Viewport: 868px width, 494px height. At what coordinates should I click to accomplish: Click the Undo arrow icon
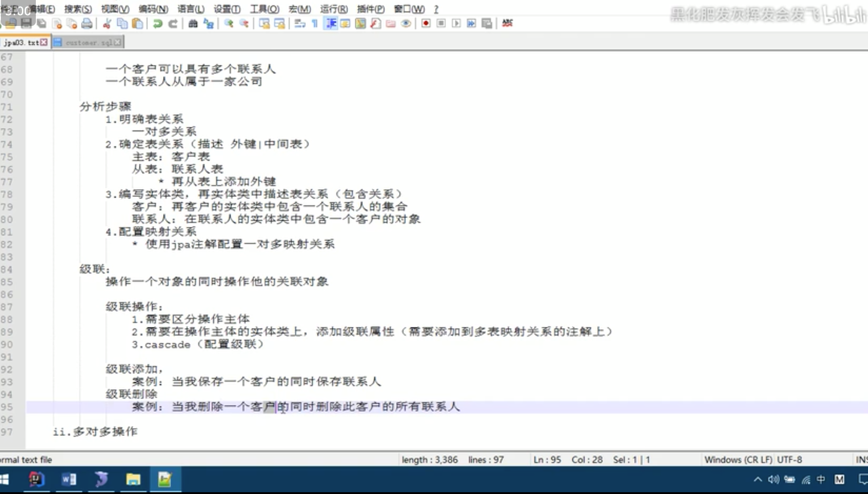(x=157, y=24)
